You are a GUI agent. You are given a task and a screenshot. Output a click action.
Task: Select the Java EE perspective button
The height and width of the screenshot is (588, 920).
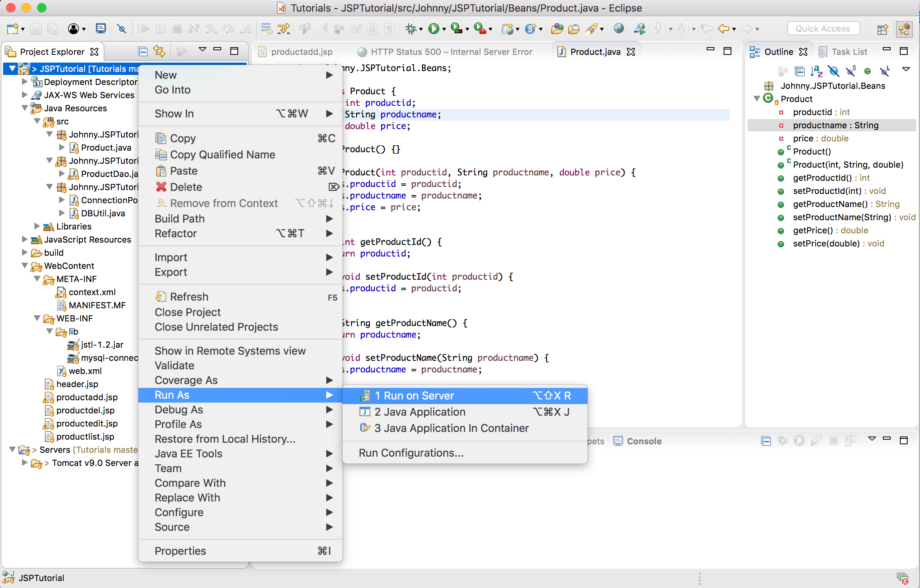coord(905,29)
